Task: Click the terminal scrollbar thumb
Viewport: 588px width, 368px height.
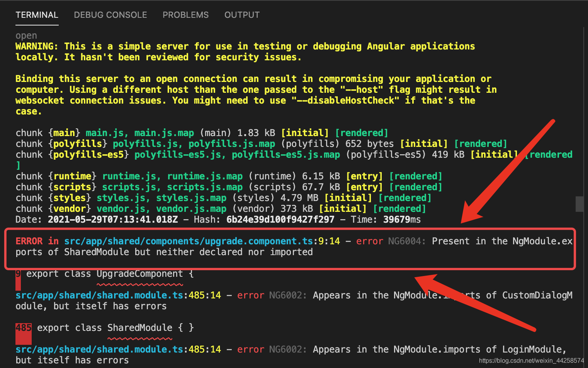Action: coord(580,204)
